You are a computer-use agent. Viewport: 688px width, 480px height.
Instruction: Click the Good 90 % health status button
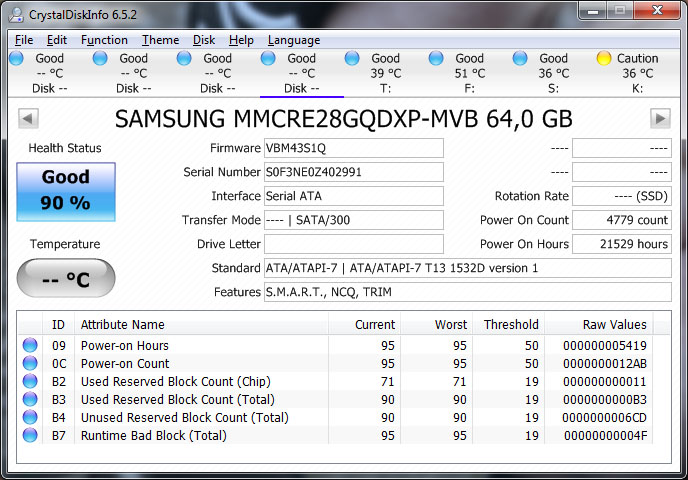[x=66, y=192]
